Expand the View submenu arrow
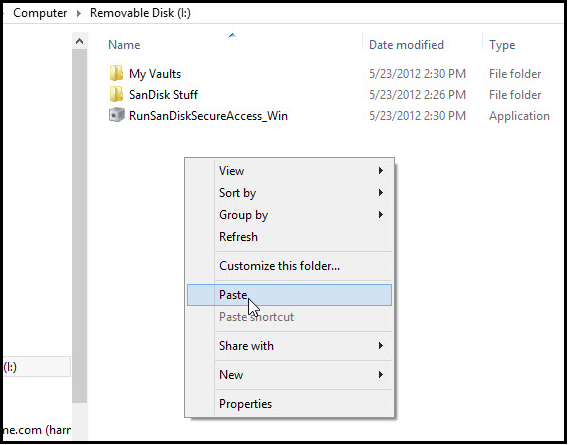 [381, 171]
